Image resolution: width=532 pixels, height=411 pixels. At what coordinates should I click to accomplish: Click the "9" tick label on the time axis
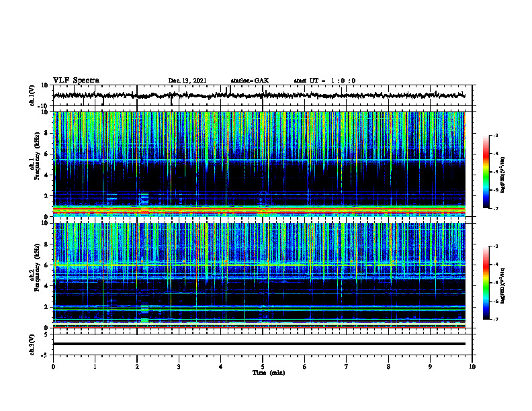[430, 367]
